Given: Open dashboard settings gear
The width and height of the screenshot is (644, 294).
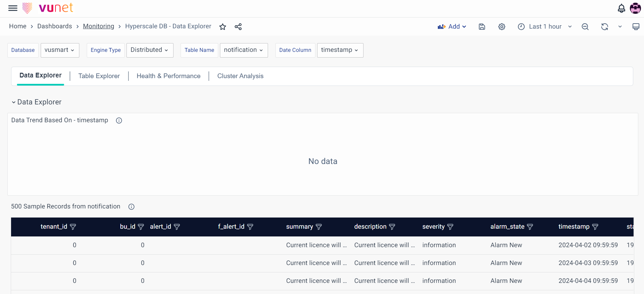Looking at the screenshot, I should 501,27.
